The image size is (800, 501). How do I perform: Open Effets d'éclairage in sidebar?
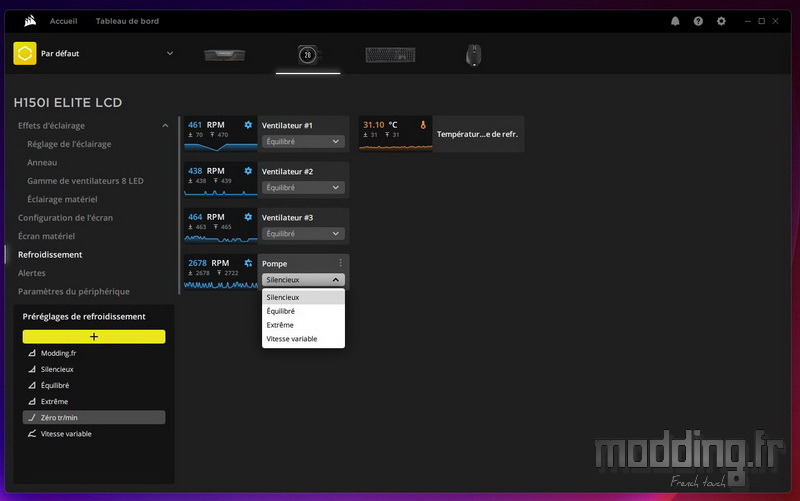tap(52, 126)
